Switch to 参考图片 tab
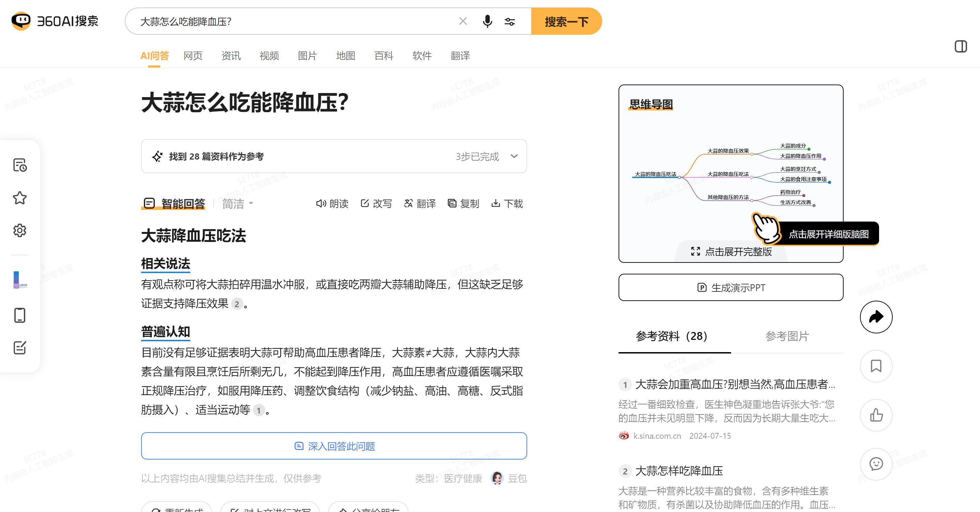980x512 pixels. tap(787, 336)
